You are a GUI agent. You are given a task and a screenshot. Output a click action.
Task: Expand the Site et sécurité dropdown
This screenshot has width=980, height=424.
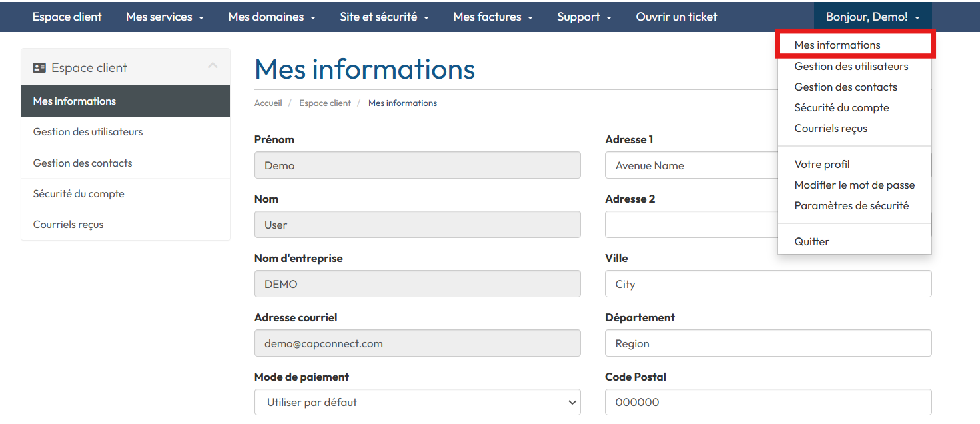(x=384, y=16)
